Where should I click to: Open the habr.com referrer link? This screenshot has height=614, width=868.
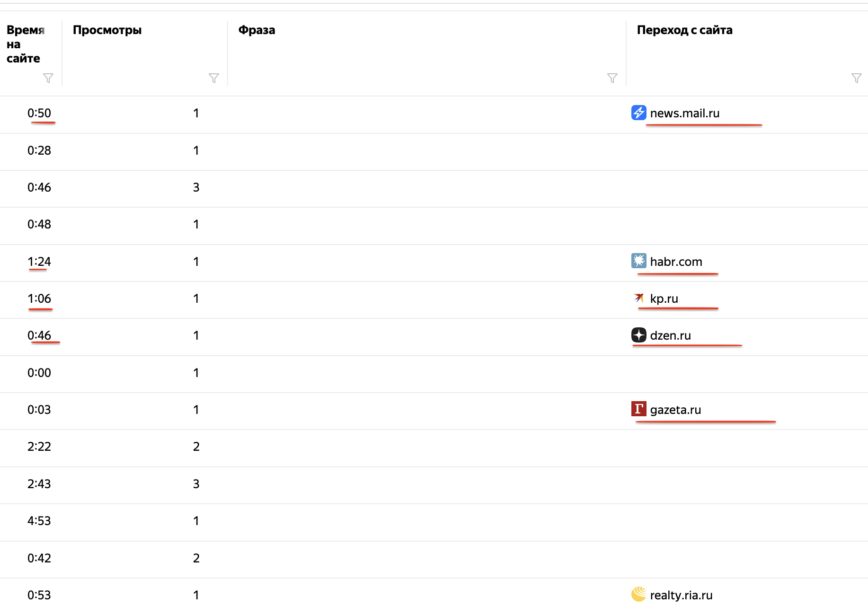click(676, 262)
